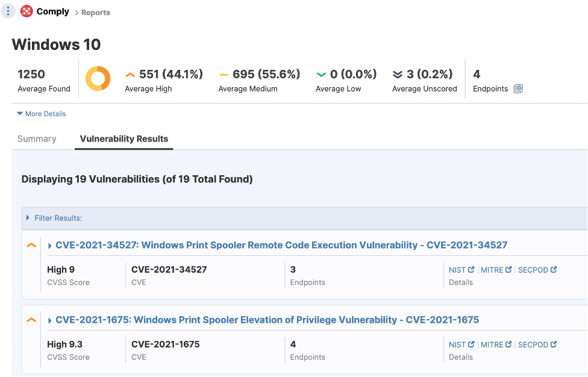Collapse the More Details section
Image resolution: width=588 pixels, height=377 pixels.
point(41,114)
